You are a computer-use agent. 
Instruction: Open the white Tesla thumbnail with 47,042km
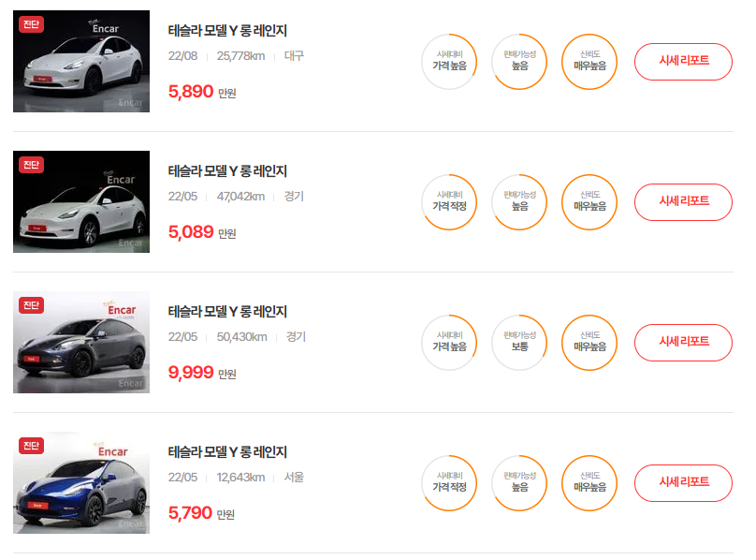tap(81, 201)
